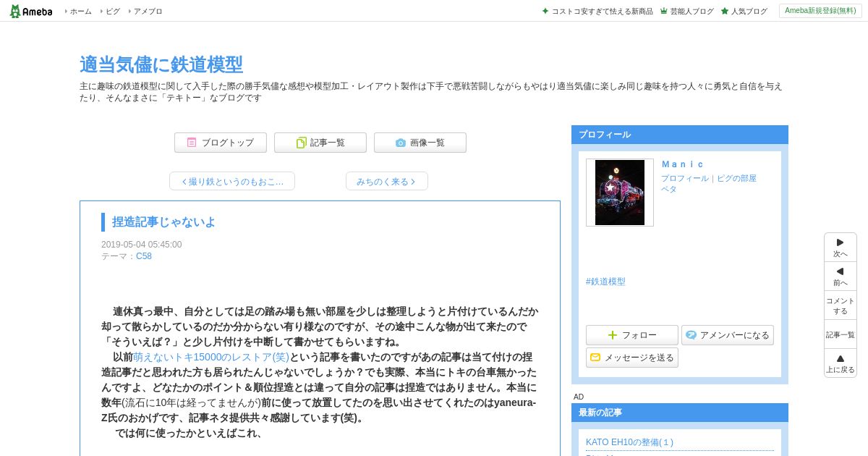Open latest article KATO EH10の整備(１)
868x456 pixels.
coord(629,442)
